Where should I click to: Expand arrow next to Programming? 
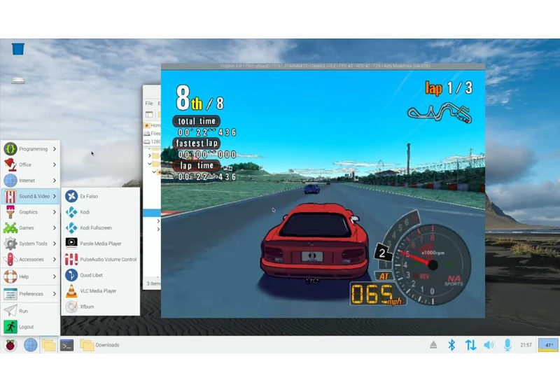click(55, 149)
